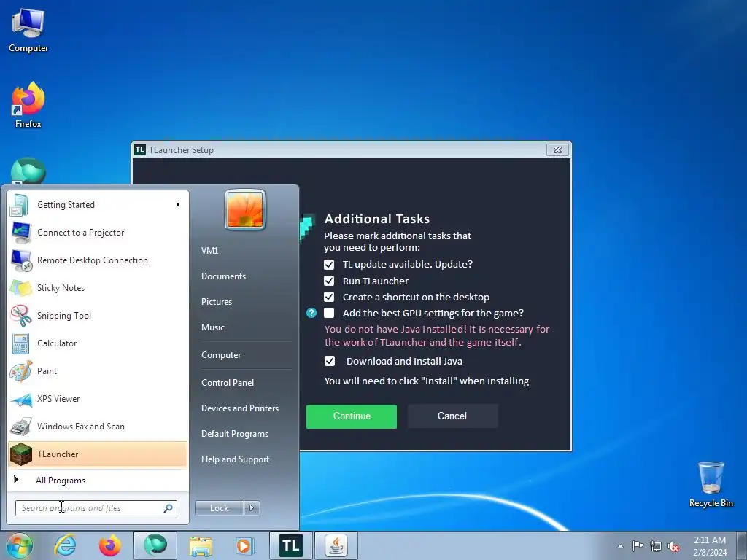Click Cancel in TLauncher Setup
Image resolution: width=747 pixels, height=560 pixels.
click(x=452, y=416)
